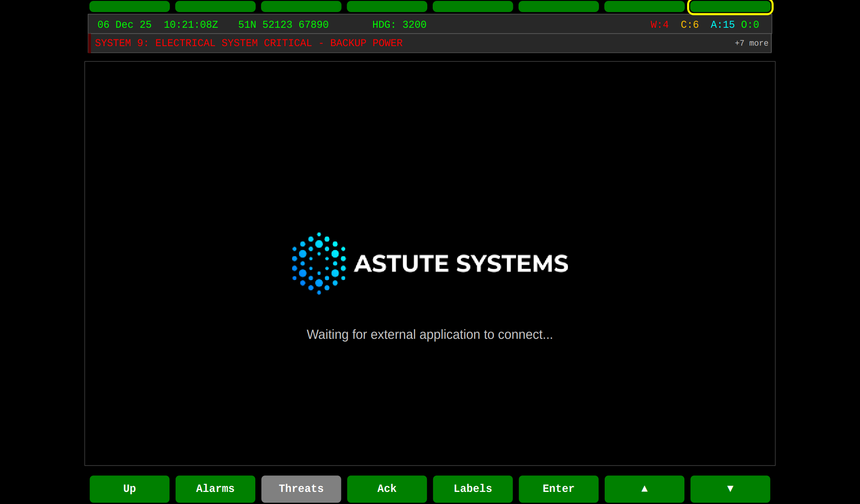This screenshot has height=504, width=860.
Task: Click the HDG: 3200 heading readout
Action: 399,25
